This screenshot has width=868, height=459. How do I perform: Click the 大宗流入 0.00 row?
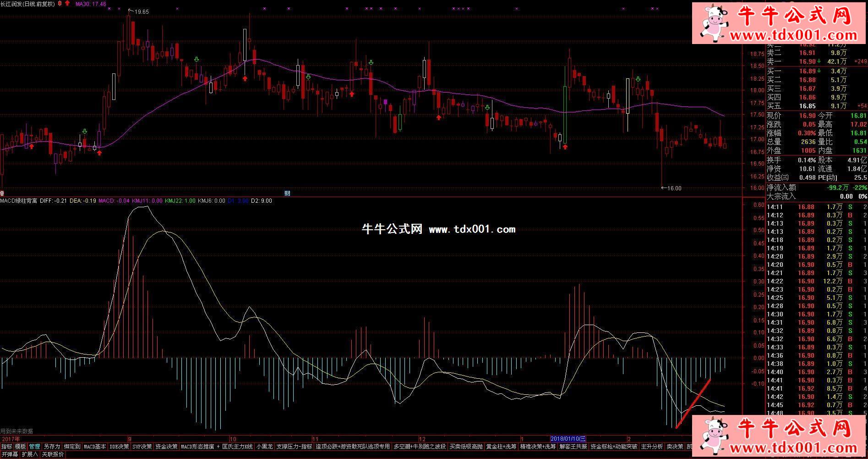[x=817, y=196]
